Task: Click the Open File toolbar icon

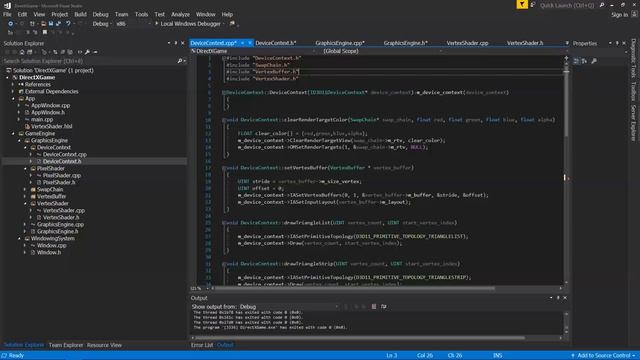Action: tap(43, 24)
